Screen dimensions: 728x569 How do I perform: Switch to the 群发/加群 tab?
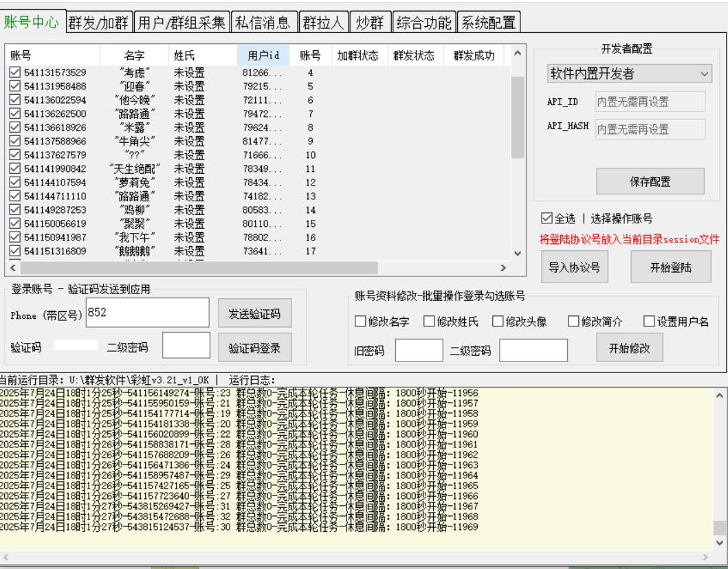click(99, 23)
